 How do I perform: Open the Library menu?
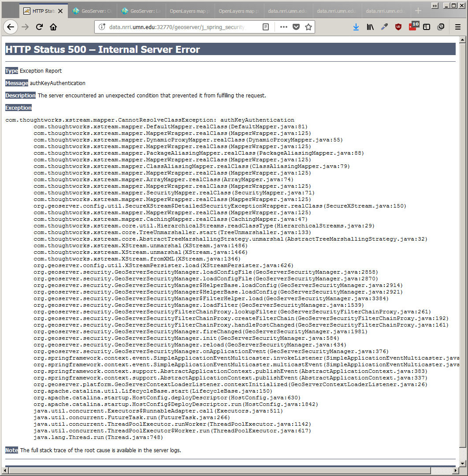pos(370,27)
